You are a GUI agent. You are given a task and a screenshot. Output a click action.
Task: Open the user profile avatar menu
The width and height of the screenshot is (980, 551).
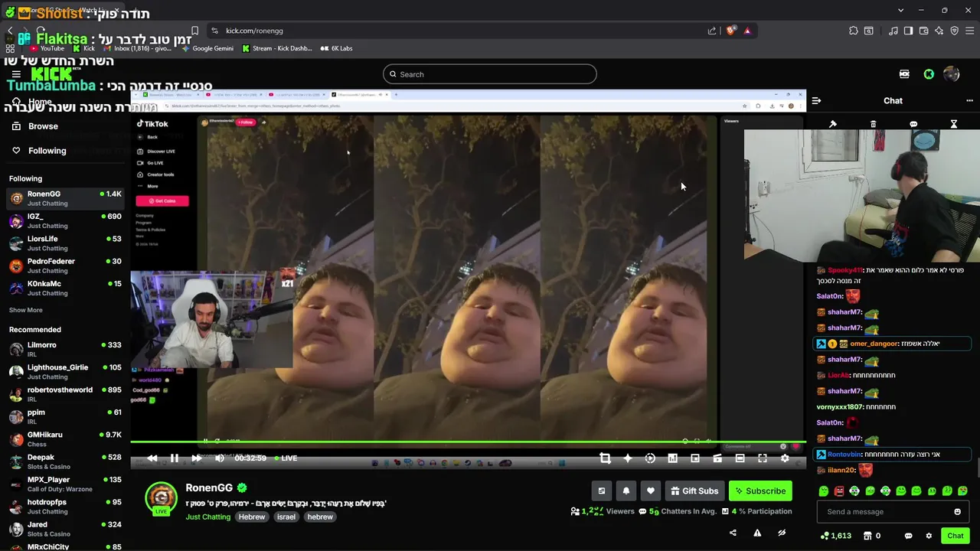(x=952, y=74)
